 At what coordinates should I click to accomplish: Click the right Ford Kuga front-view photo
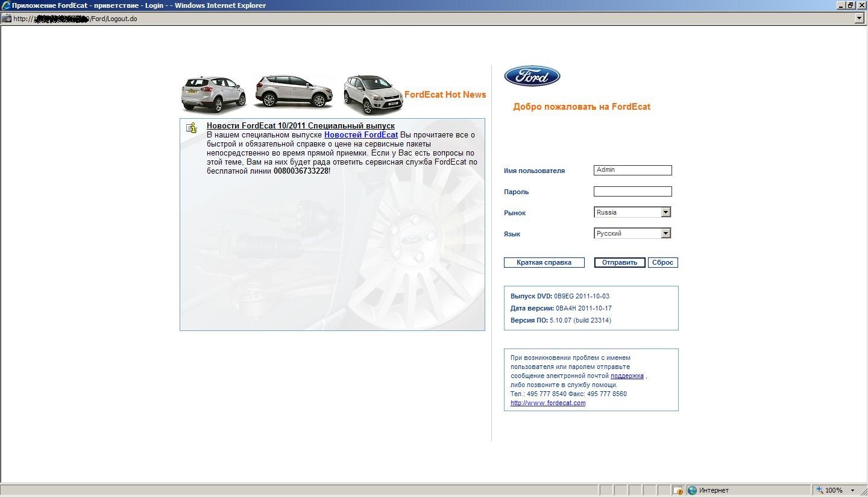373,95
